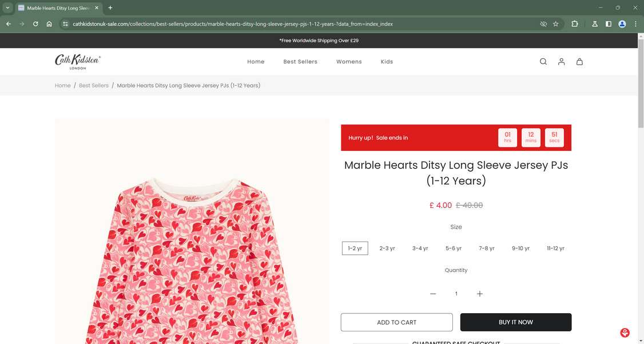This screenshot has width=644, height=344.
Task: Open the red discount badge icon
Action: (624, 332)
